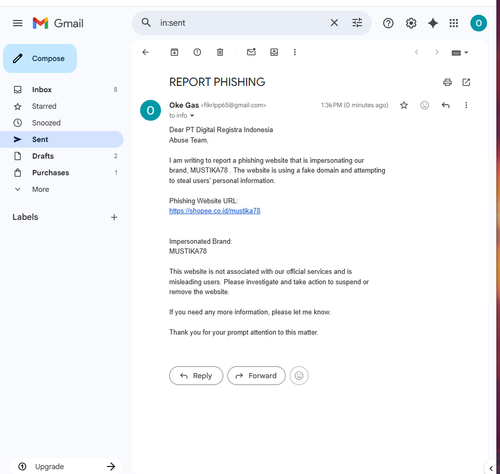Show search options filter icon
The width and height of the screenshot is (500, 474).
tap(357, 23)
